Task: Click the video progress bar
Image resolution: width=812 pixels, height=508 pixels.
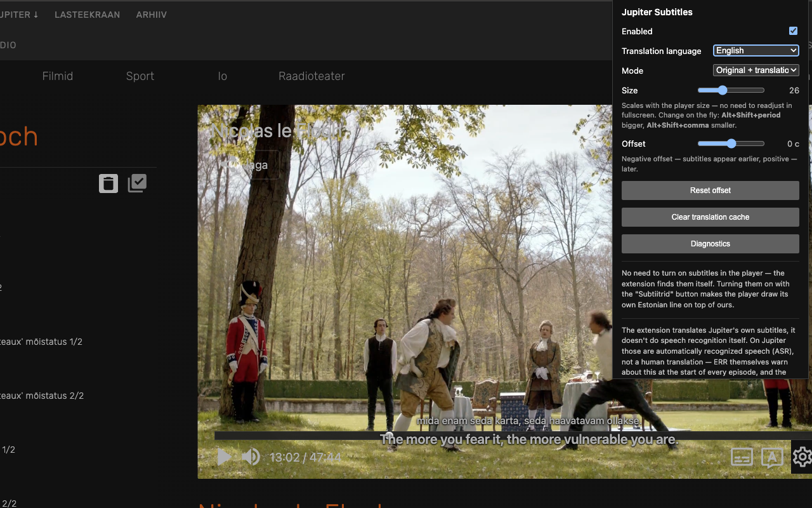Action: 513,436
